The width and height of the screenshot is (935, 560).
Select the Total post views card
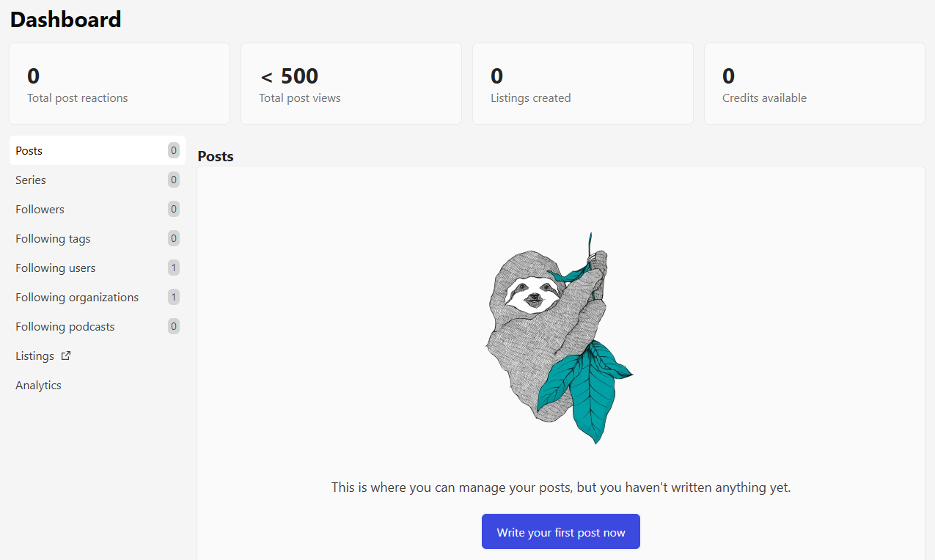pyautogui.click(x=351, y=83)
